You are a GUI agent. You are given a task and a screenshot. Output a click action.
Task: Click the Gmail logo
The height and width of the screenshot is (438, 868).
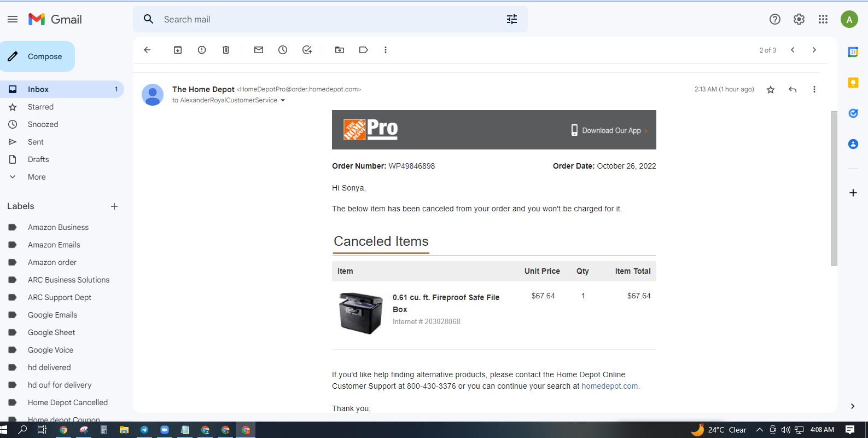[x=55, y=20]
